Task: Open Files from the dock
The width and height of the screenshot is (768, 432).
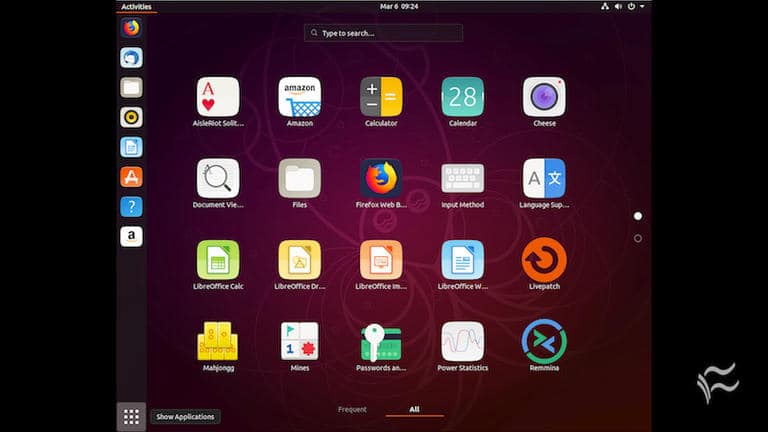Action: coord(131,88)
